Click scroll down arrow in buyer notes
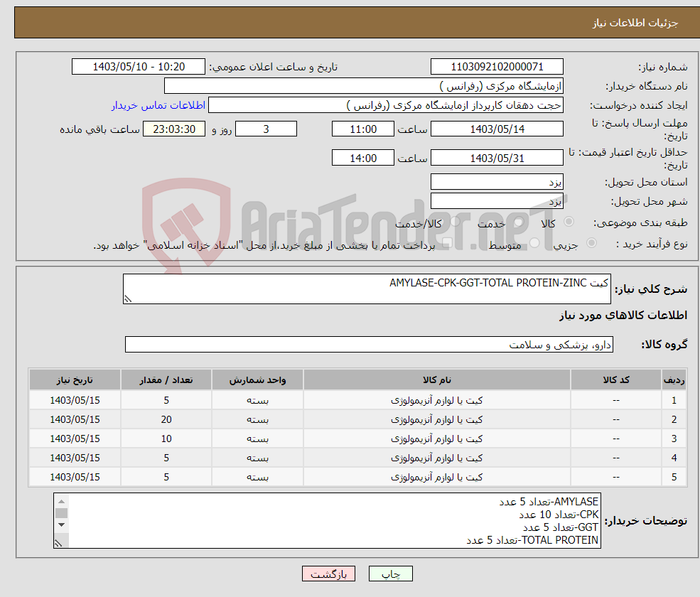Image resolution: width=700 pixels, height=597 pixels. [62, 525]
